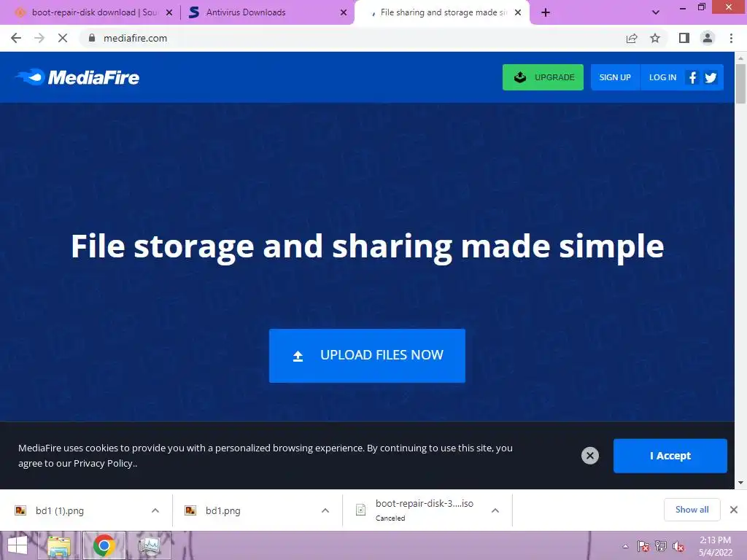
Task: Open Facebook login icon
Action: pyautogui.click(x=693, y=77)
